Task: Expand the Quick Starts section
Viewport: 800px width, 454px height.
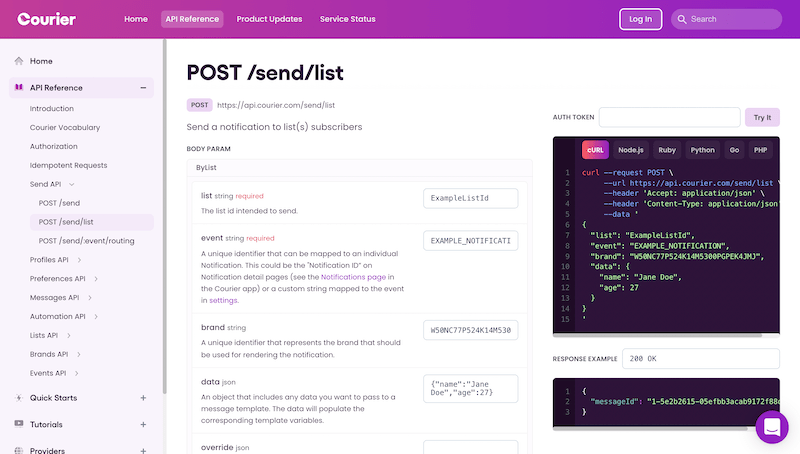Action: point(143,398)
